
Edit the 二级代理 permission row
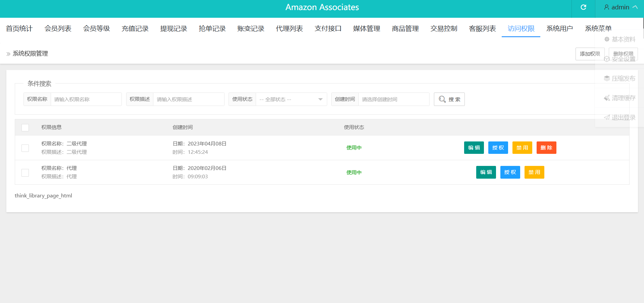(474, 148)
